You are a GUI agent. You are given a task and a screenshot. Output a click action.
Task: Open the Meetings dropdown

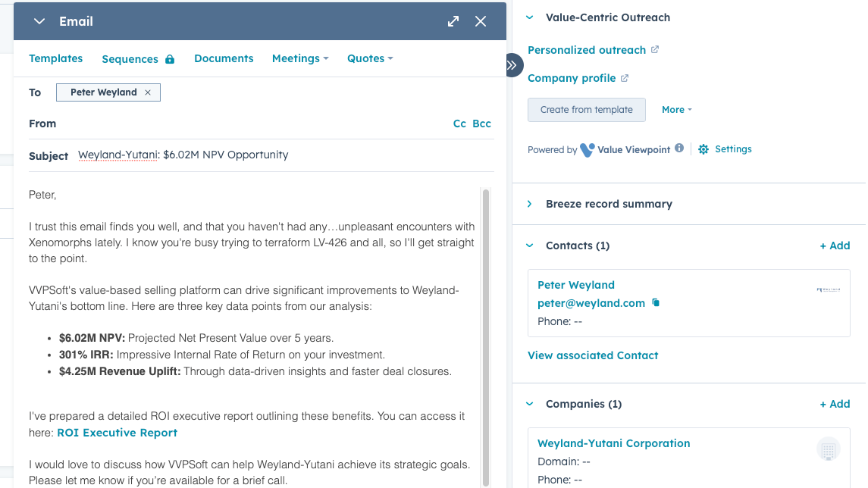tap(300, 58)
